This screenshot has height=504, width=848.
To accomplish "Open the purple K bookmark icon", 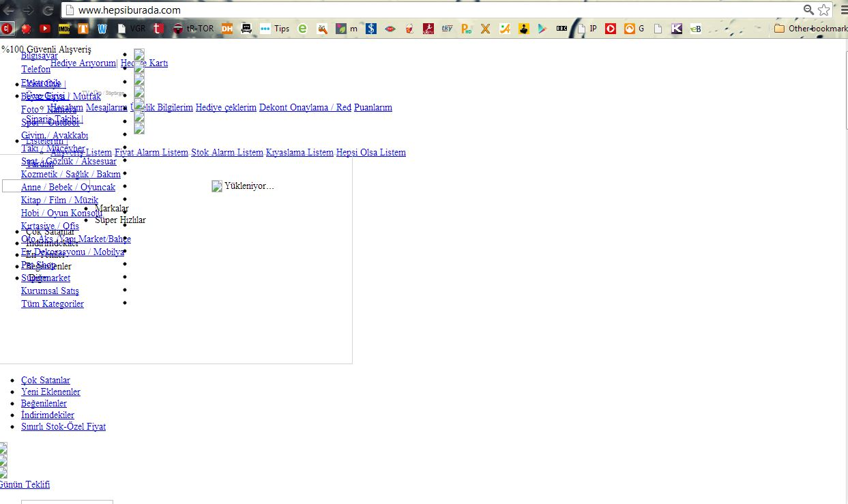I will 677,29.
